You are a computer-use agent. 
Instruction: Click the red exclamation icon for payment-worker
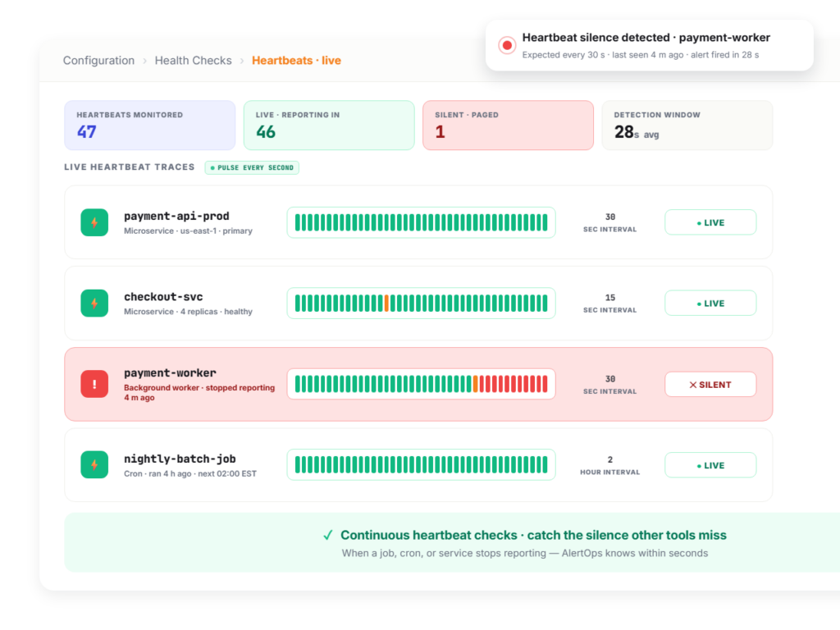pyautogui.click(x=94, y=384)
